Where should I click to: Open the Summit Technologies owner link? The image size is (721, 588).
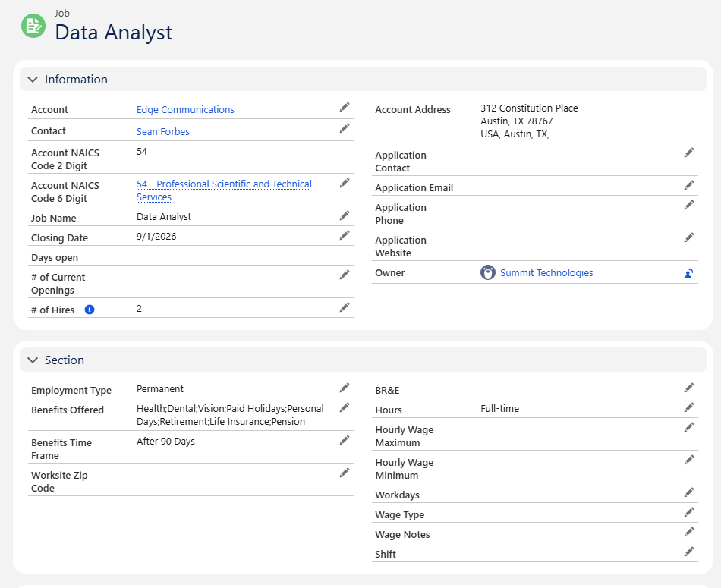click(x=546, y=273)
